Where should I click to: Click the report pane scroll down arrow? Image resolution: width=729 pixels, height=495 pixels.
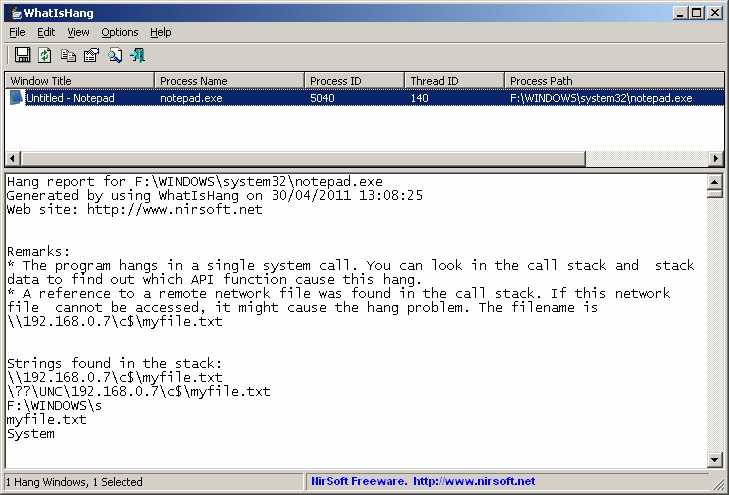pos(715,460)
